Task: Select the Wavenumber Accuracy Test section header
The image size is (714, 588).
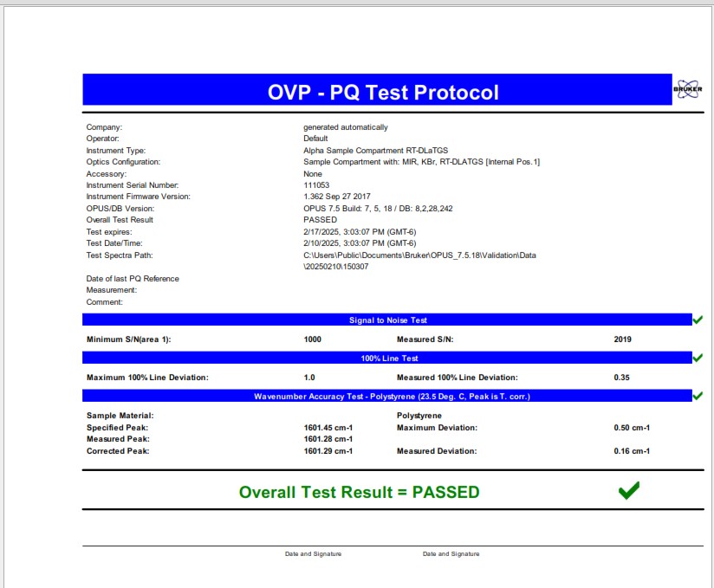Action: pos(387,397)
